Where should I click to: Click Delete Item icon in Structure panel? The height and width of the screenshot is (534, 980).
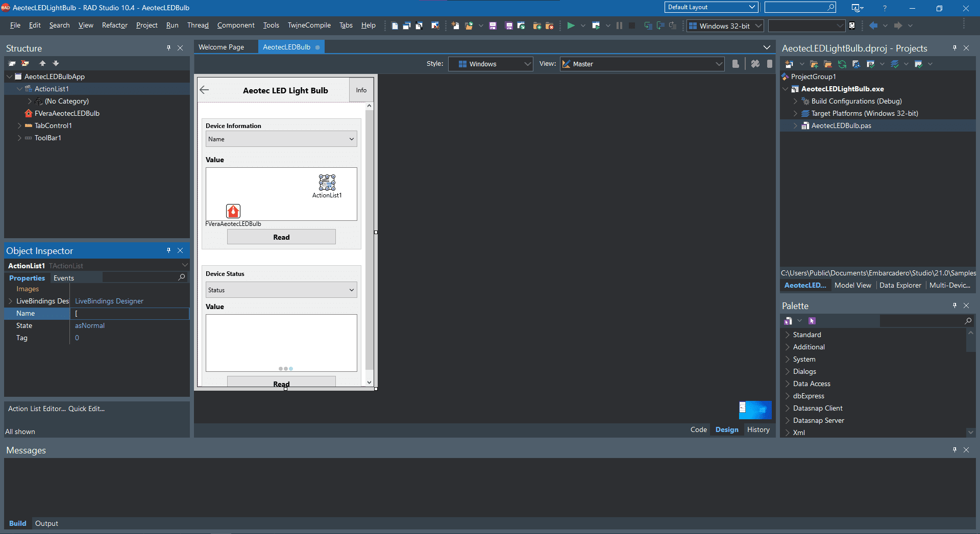25,63
